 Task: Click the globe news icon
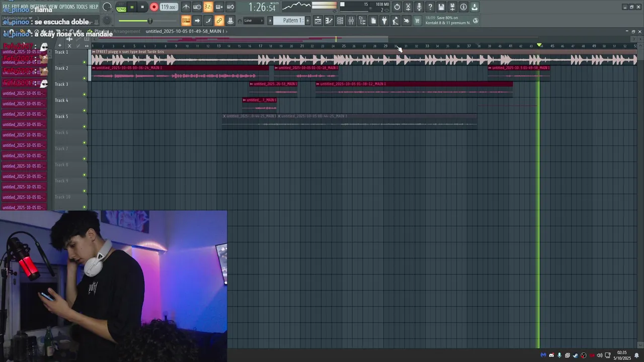click(x=475, y=21)
